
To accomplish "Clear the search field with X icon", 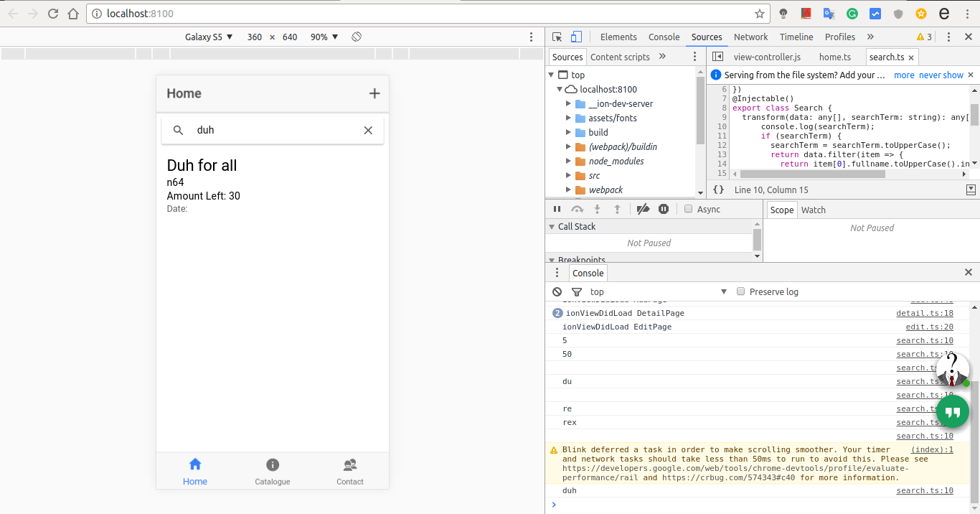I will tap(368, 130).
